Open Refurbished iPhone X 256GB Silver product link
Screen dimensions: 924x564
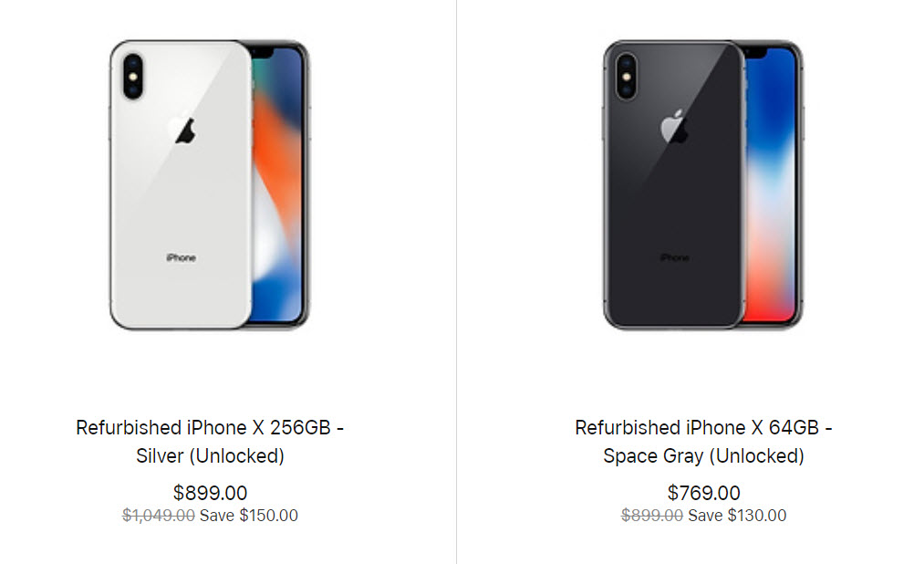[x=210, y=441]
